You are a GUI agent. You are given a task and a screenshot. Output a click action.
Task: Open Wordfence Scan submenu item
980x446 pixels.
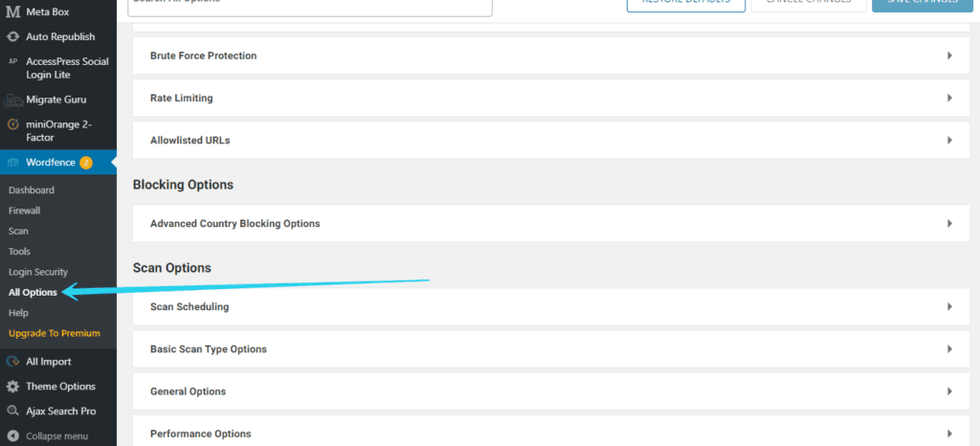pos(18,231)
